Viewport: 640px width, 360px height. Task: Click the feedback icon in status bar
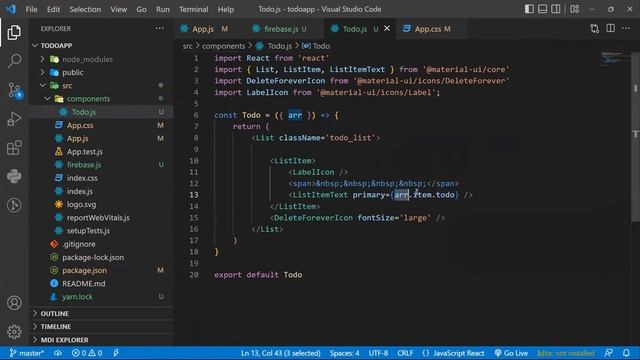pos(609,353)
